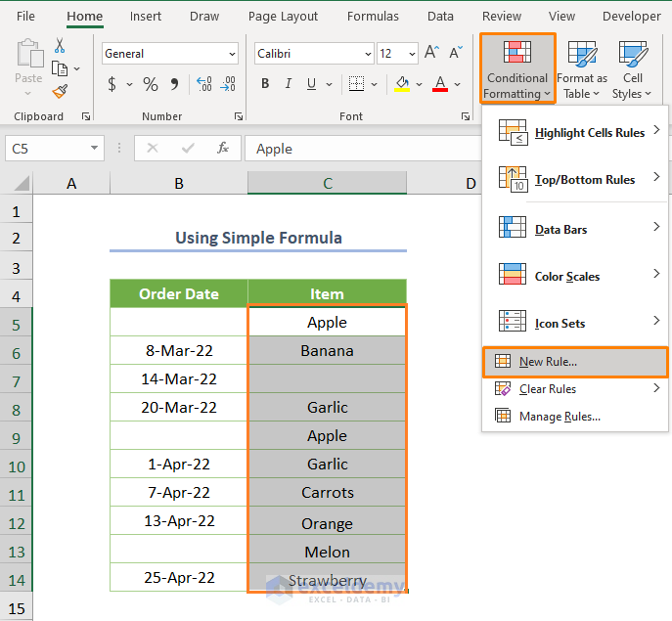Open Number format dialog launcher

point(239,116)
